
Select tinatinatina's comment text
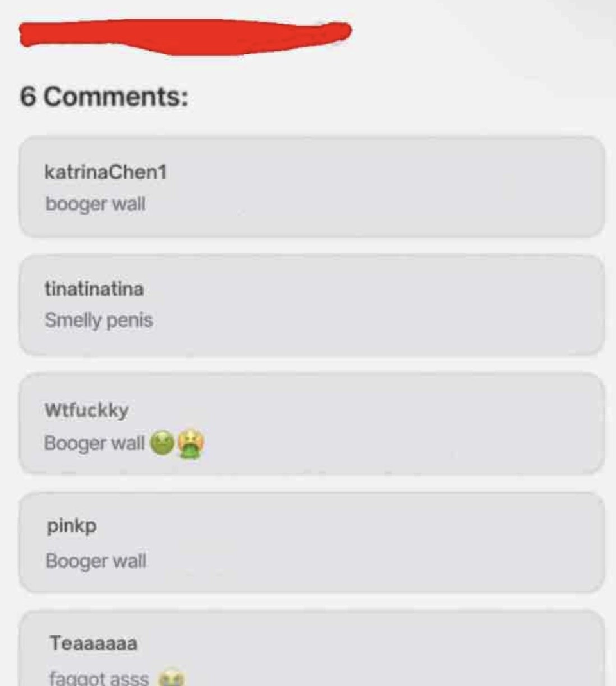coord(99,321)
